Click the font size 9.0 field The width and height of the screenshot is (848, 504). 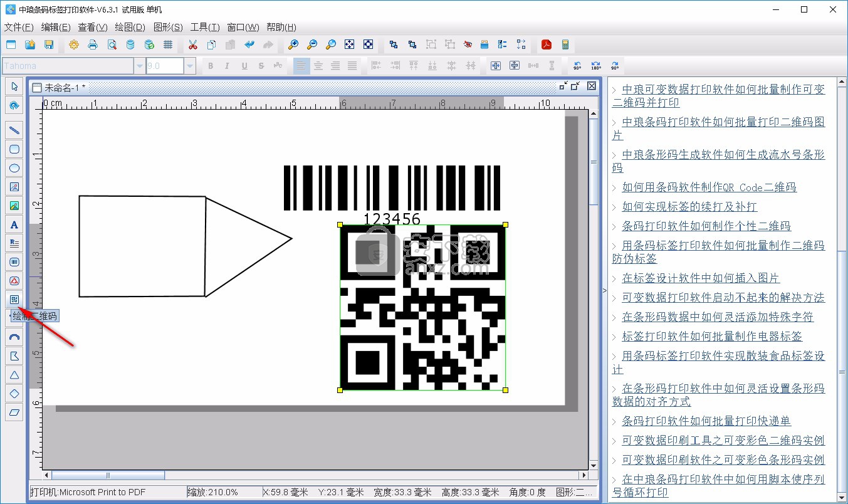165,66
